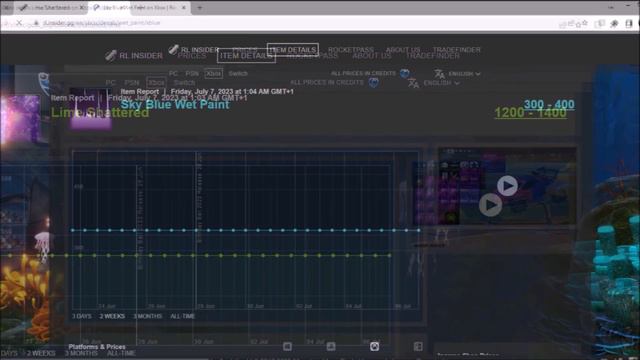Click the larger RL INSIDER logo
Image resolution: width=640 pixels, height=360 pixels.
click(x=134, y=56)
